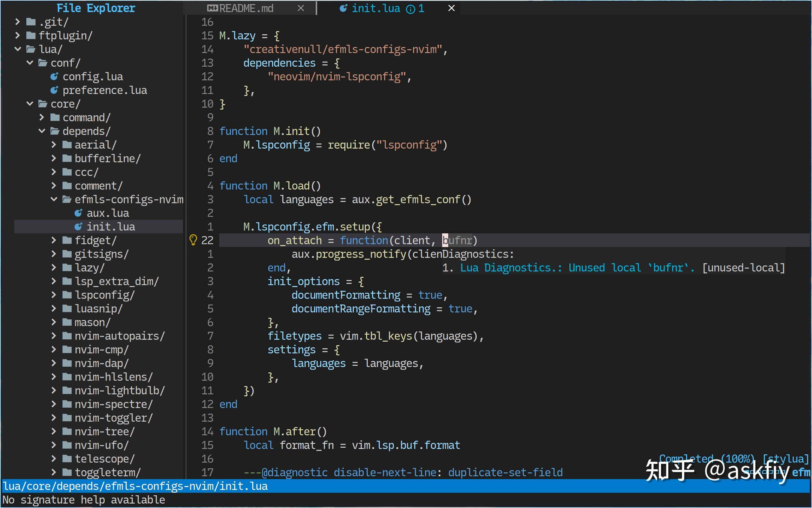Image resolution: width=812 pixels, height=508 pixels.
Task: Click the lightbulb code action icon
Action: coord(193,240)
